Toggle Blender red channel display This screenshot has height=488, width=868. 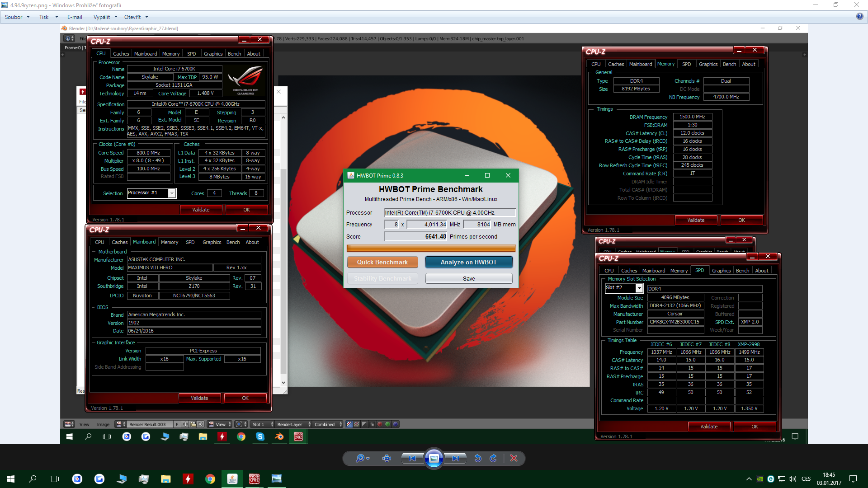380,424
